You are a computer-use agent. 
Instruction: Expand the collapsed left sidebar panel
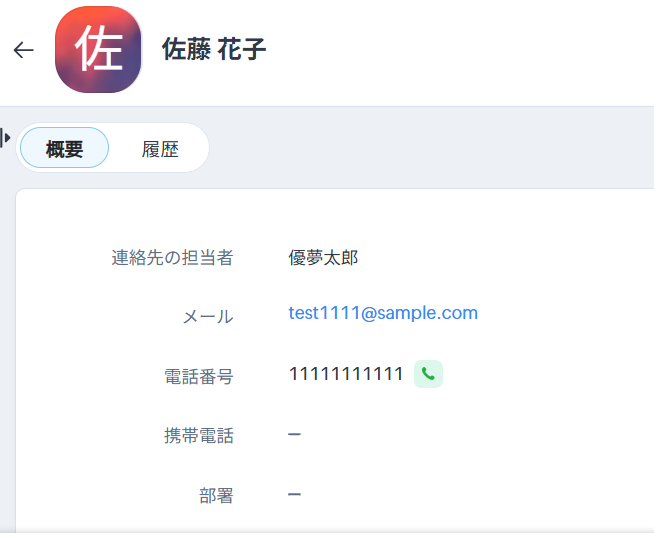(x=5, y=138)
